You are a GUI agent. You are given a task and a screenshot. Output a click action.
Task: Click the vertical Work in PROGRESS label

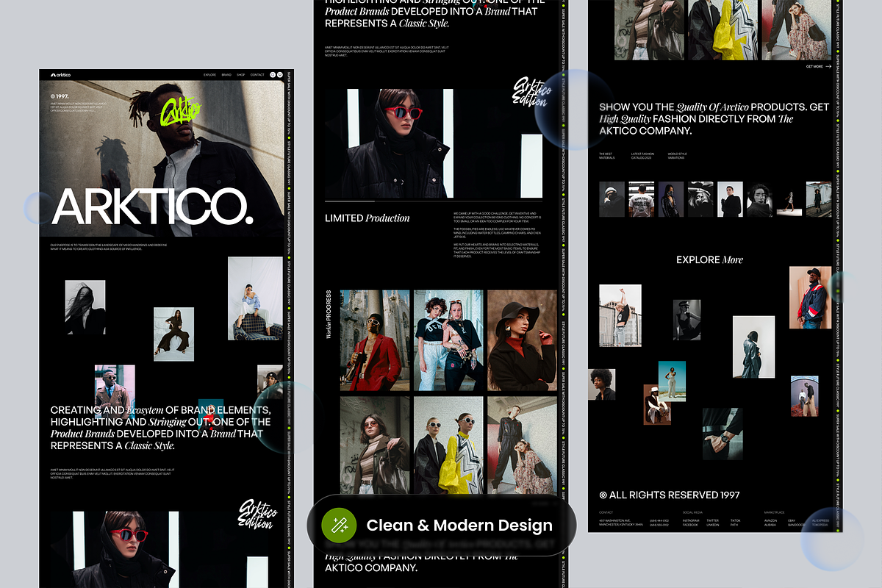(x=329, y=315)
